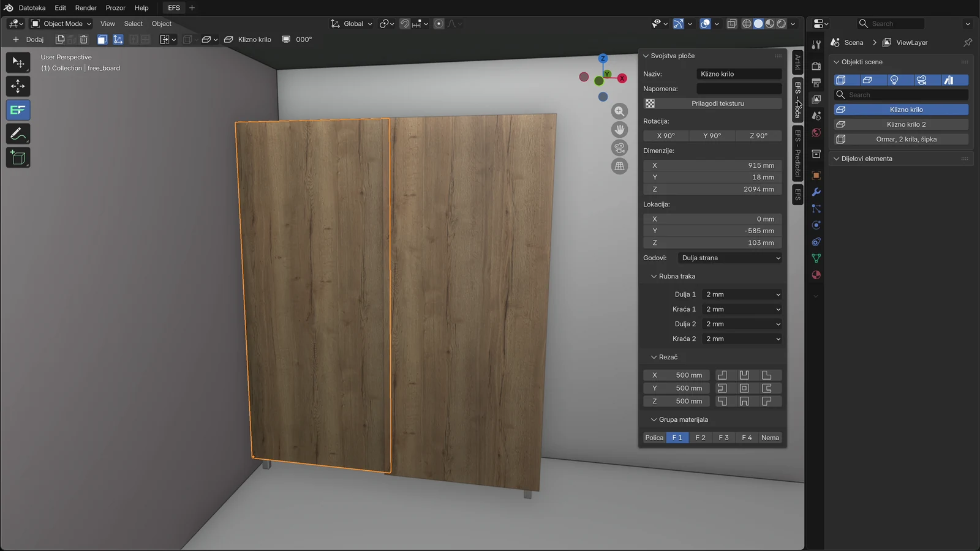Select solid viewport shading mode

click(x=758, y=24)
